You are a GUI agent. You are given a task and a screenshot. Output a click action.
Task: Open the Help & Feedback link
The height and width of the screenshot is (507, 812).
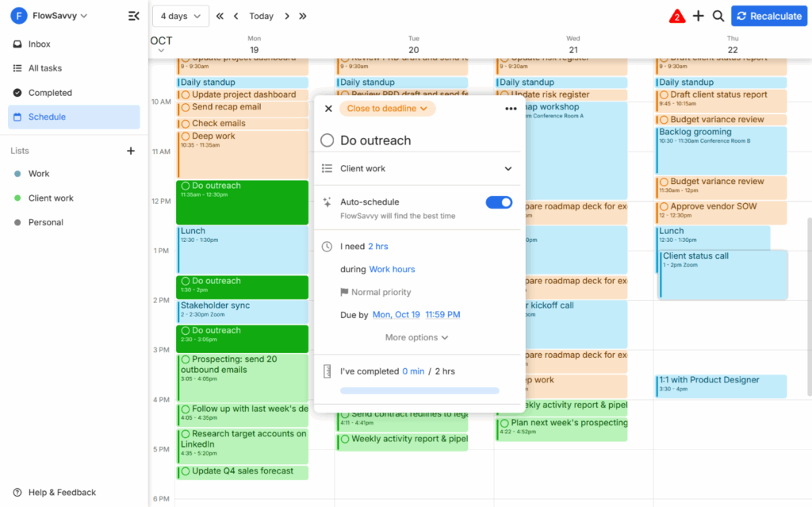point(62,493)
